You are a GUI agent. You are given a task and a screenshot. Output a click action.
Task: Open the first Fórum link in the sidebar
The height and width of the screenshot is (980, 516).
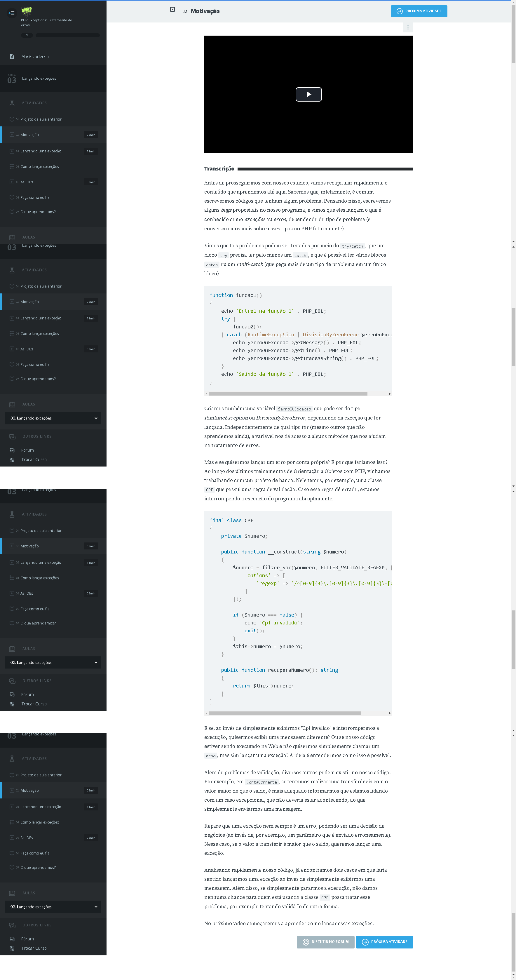pyautogui.click(x=27, y=450)
